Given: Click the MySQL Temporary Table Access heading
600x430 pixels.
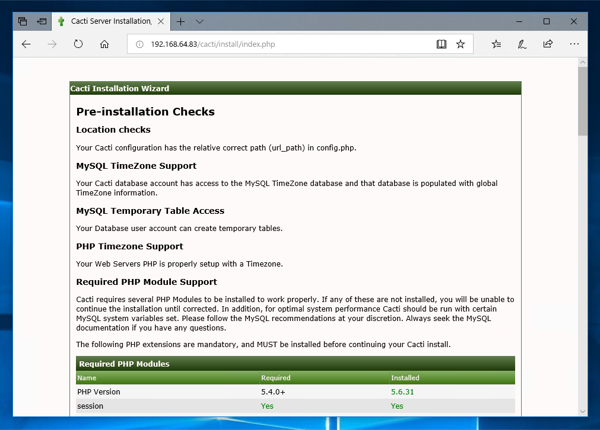Looking at the screenshot, I should (150, 211).
